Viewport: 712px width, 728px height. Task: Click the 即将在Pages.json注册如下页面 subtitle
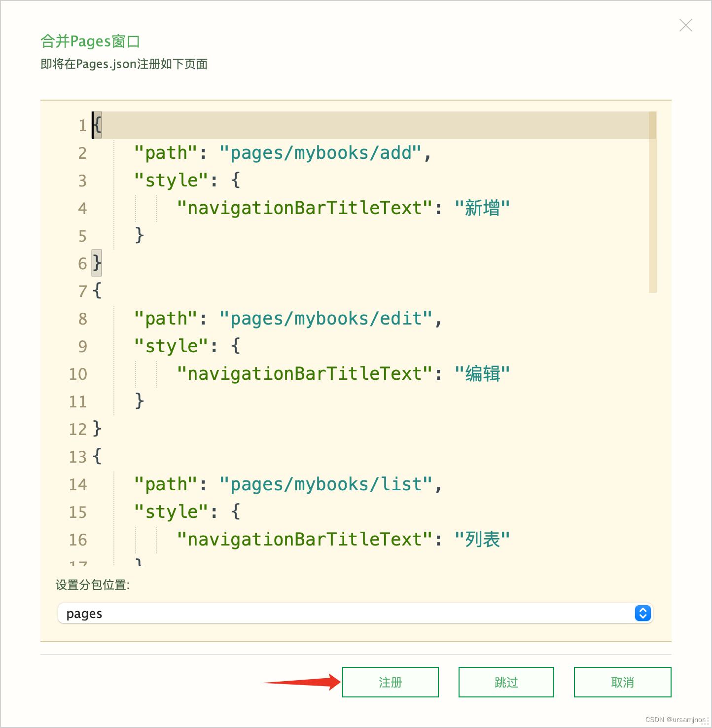[124, 64]
